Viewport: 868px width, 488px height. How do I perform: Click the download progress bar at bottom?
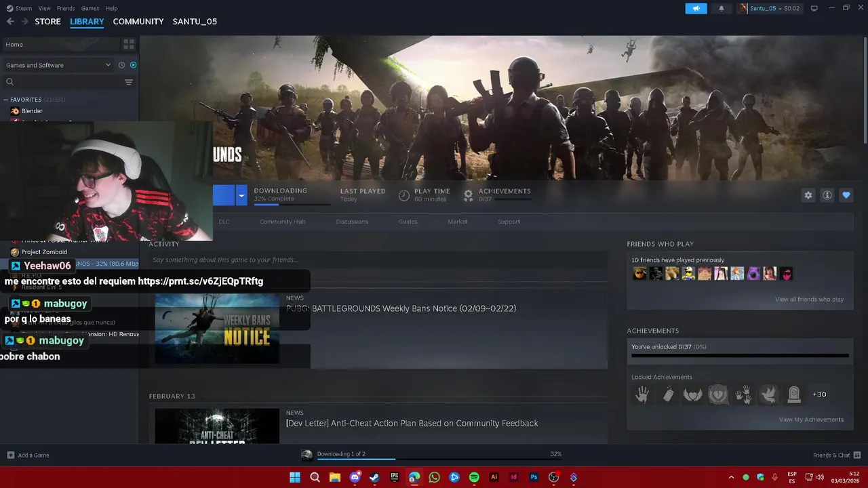439,459
